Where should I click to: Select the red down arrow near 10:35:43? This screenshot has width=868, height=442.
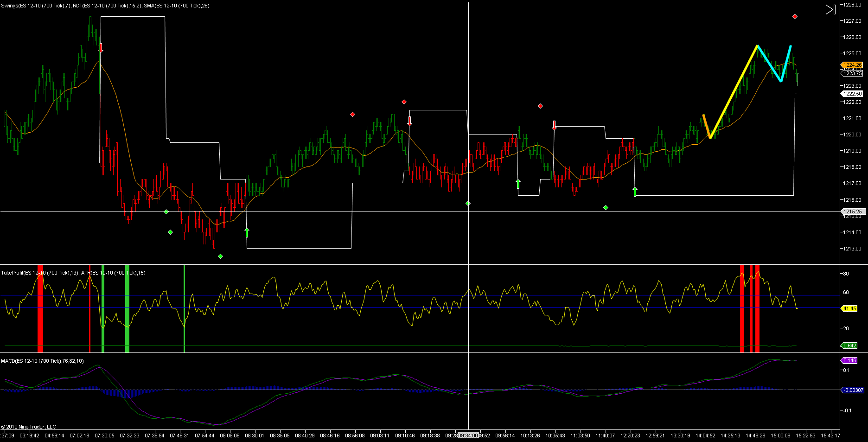pos(554,125)
